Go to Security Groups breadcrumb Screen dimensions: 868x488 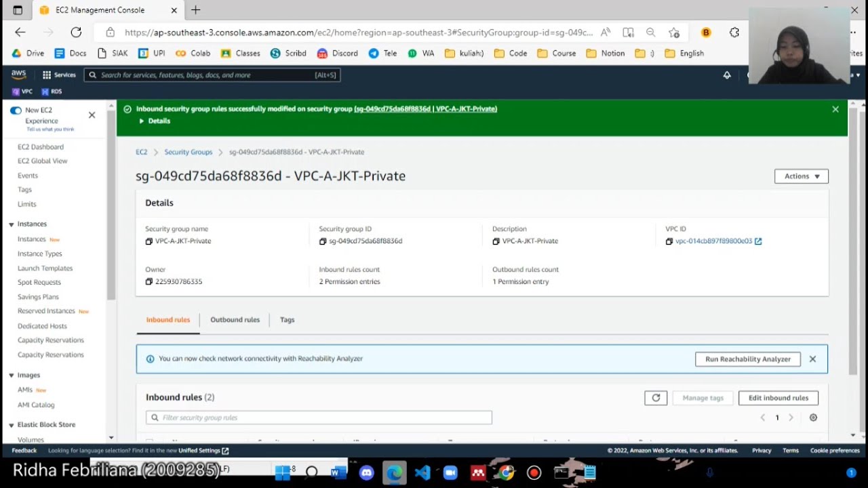tap(189, 152)
